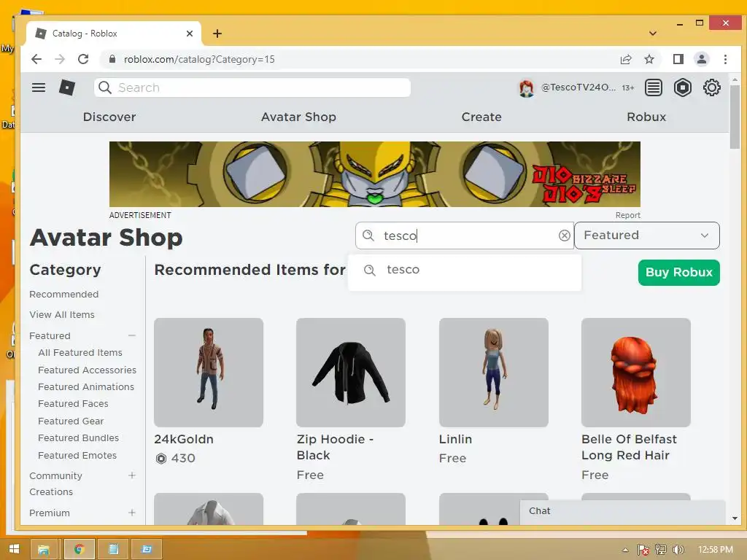
Task: Bookmark this page with the star icon
Action: point(649,59)
